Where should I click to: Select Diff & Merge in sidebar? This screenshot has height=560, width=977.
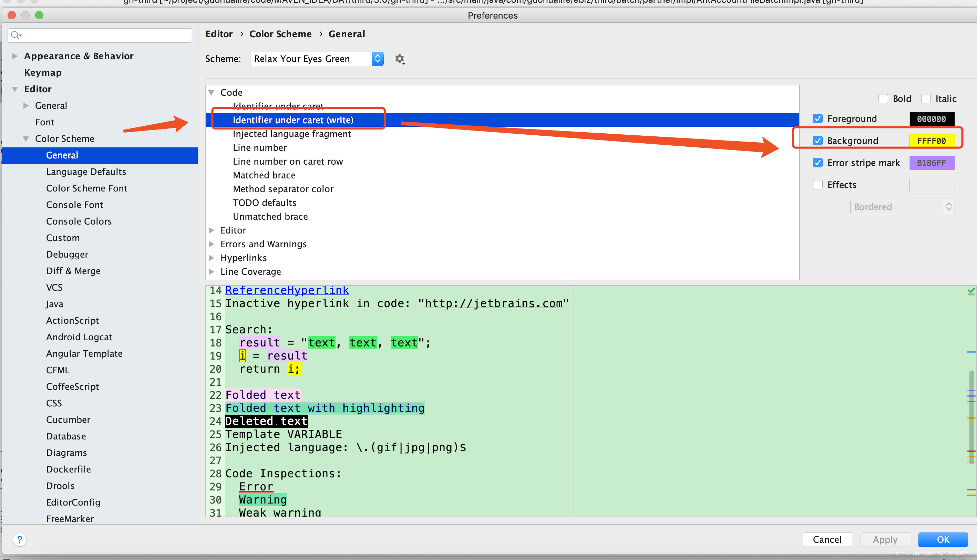(73, 271)
